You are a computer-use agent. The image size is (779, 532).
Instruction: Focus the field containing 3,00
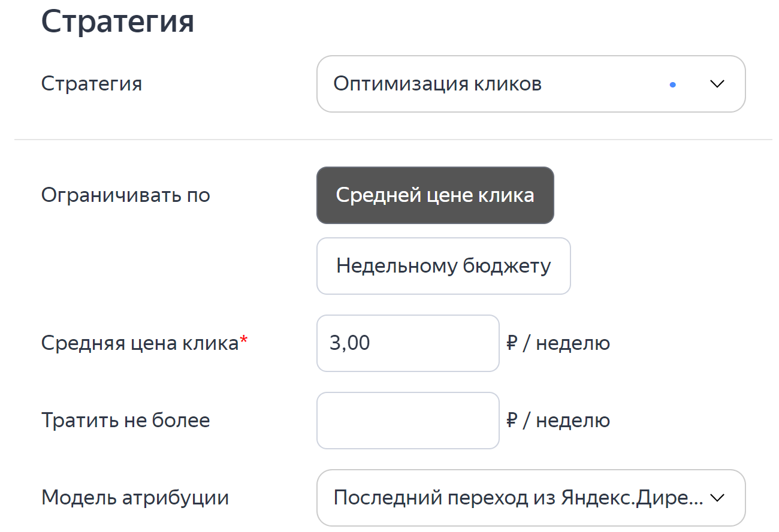pos(408,343)
